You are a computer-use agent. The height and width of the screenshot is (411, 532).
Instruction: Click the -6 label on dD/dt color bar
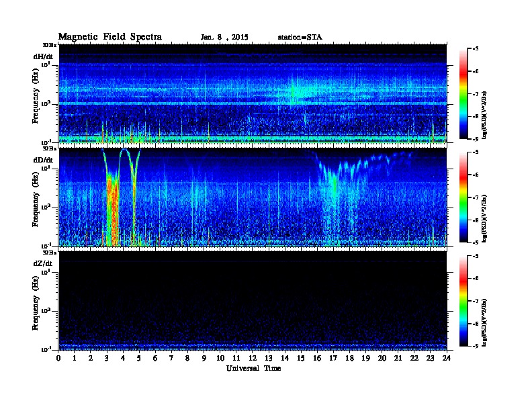(476, 175)
